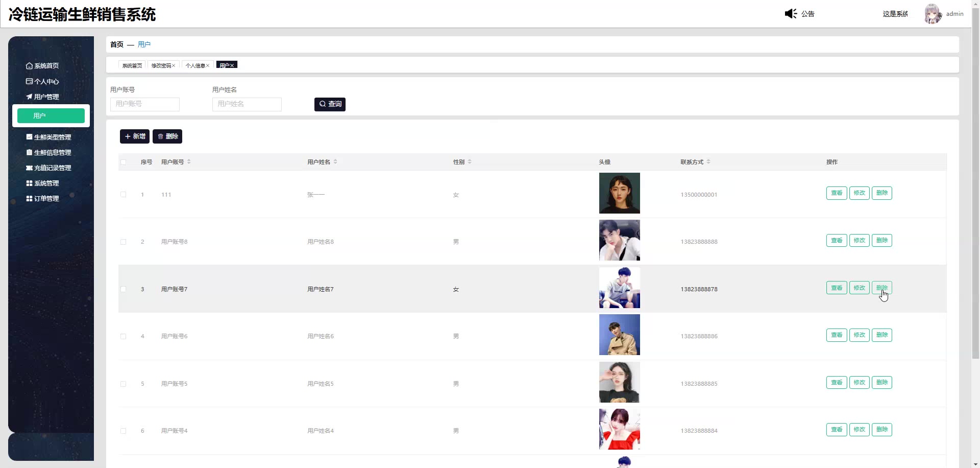Click the card icon beside 个人中心

click(29, 81)
